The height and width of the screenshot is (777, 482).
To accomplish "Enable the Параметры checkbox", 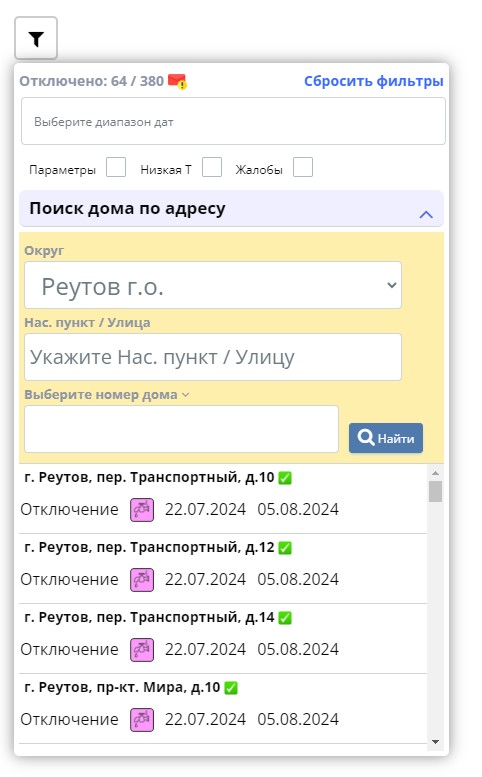I will tap(116, 167).
